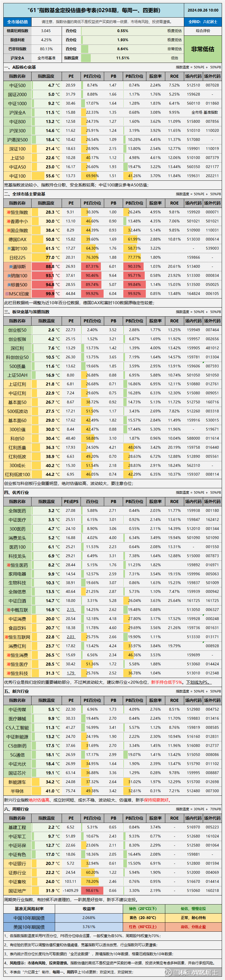Click the 格雷厄姆指数 value 3.045
The height and width of the screenshot is (980, 225).
click(x=46, y=31)
